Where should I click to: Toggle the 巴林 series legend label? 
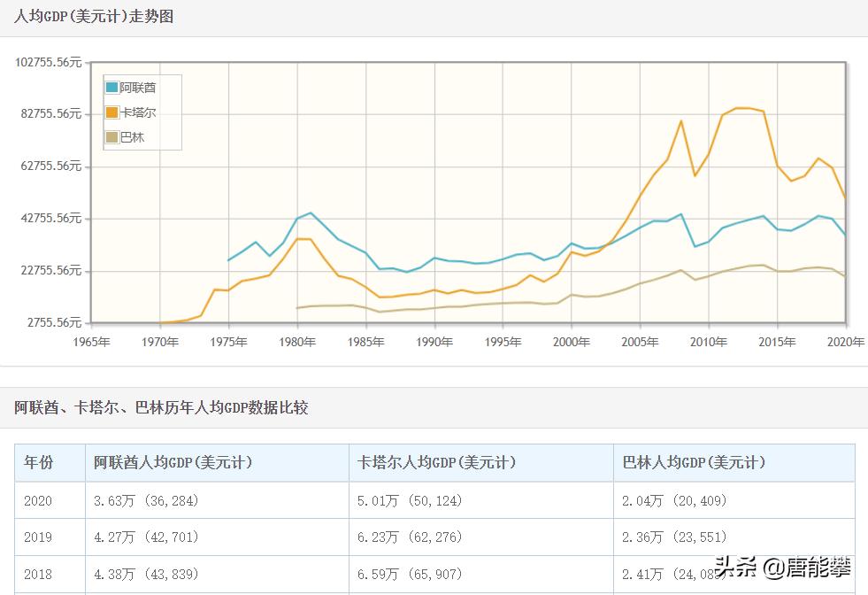(132, 137)
